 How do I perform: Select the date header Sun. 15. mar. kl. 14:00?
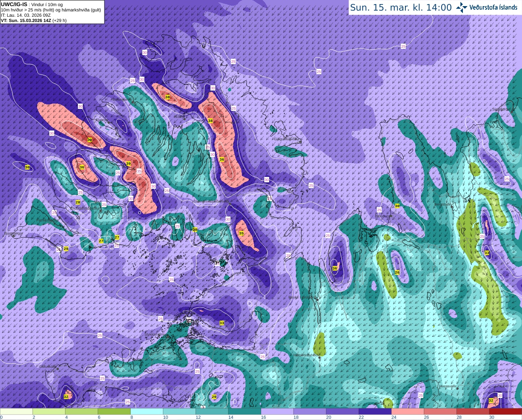click(401, 7)
